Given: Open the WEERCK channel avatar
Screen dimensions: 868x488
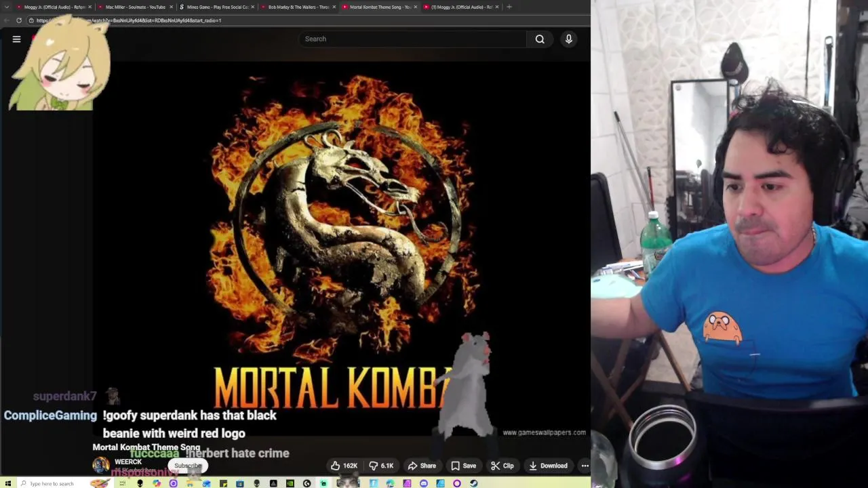Looking at the screenshot, I should click(101, 465).
